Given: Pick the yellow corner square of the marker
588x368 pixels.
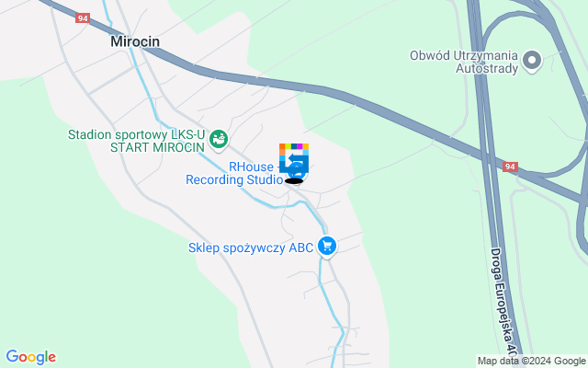Looking at the screenshot, I should pos(306,146).
